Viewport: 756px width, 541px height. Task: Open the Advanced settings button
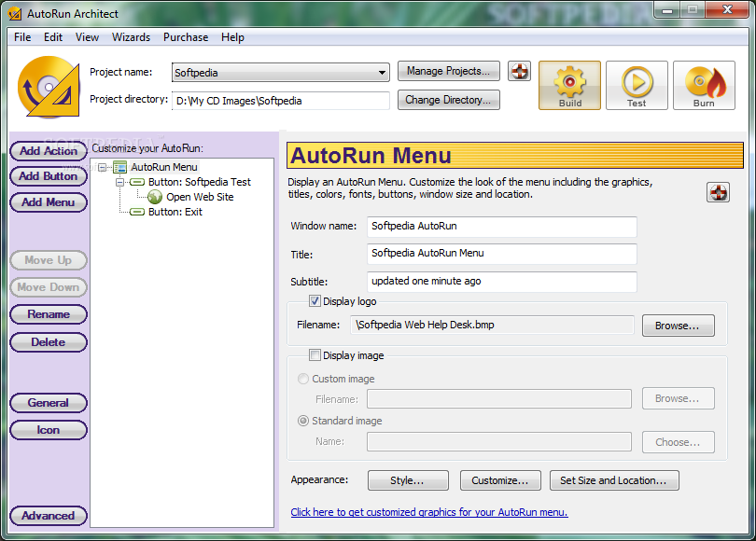49,516
